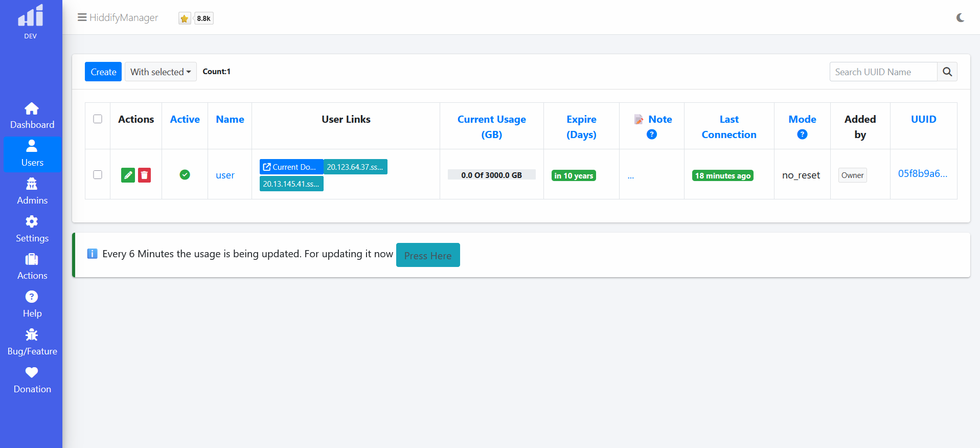
Task: Edit the user with the pencil icon
Action: click(x=128, y=175)
